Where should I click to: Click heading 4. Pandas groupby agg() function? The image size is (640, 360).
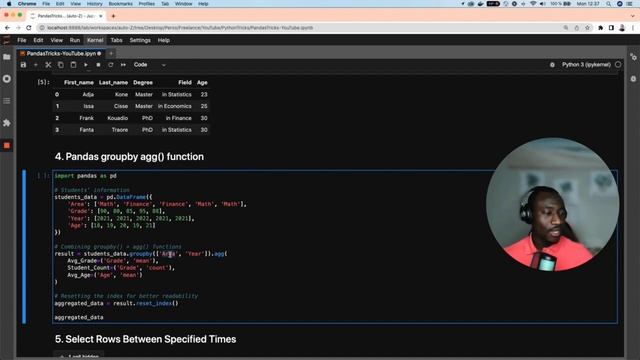pos(129,157)
